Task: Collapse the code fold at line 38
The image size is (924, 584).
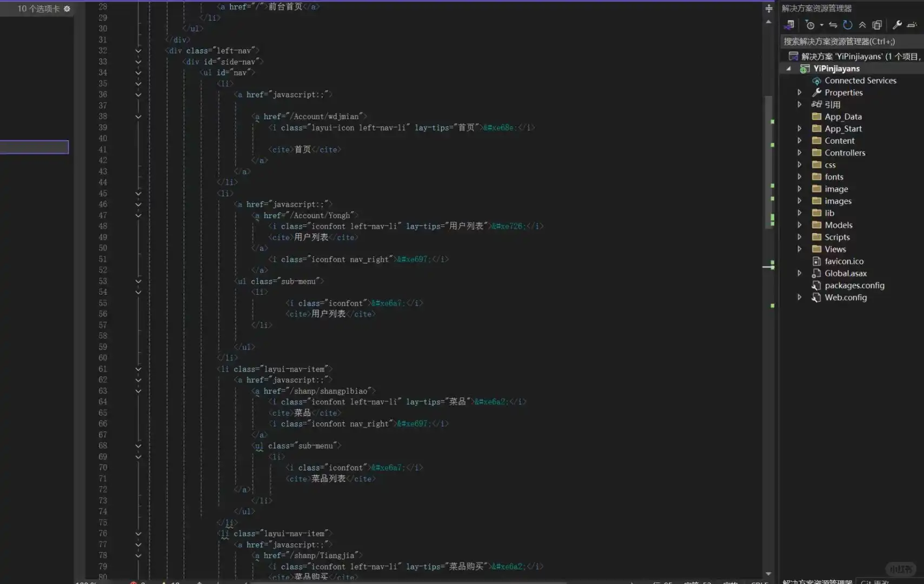Action: pos(138,117)
